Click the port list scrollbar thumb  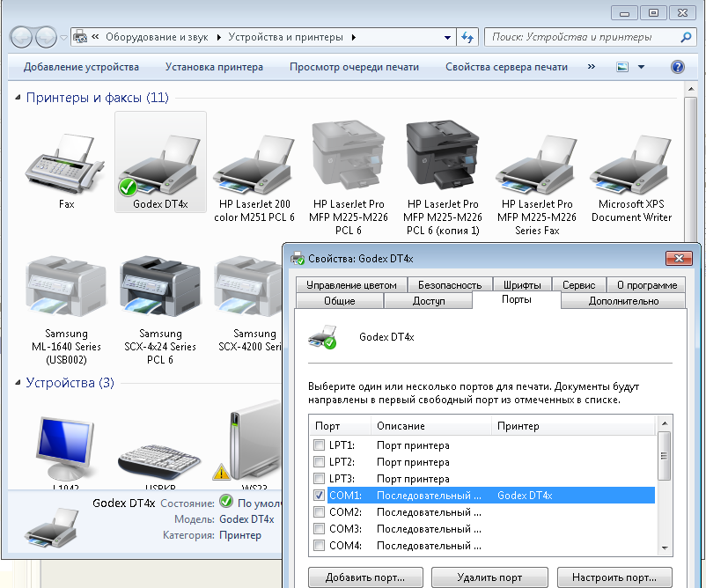tap(664, 456)
